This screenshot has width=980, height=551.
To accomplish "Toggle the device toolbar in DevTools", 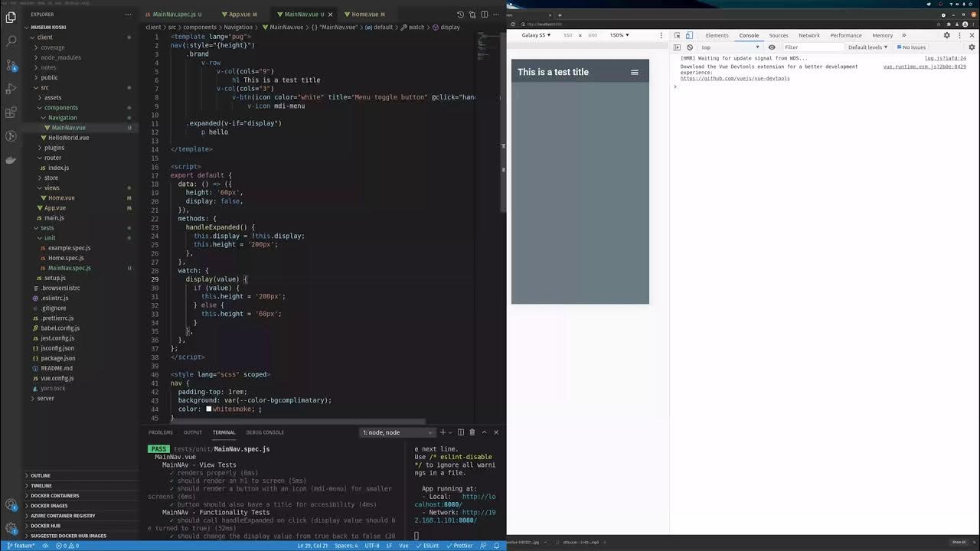I will point(689,35).
